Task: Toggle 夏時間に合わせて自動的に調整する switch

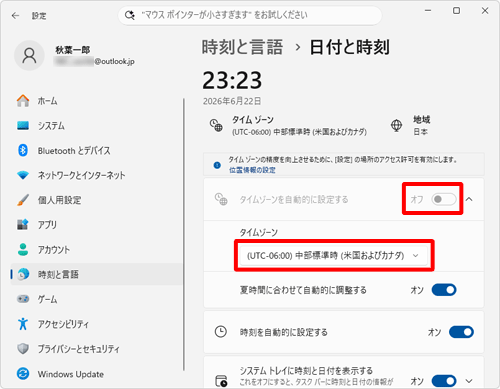Action: click(x=444, y=290)
